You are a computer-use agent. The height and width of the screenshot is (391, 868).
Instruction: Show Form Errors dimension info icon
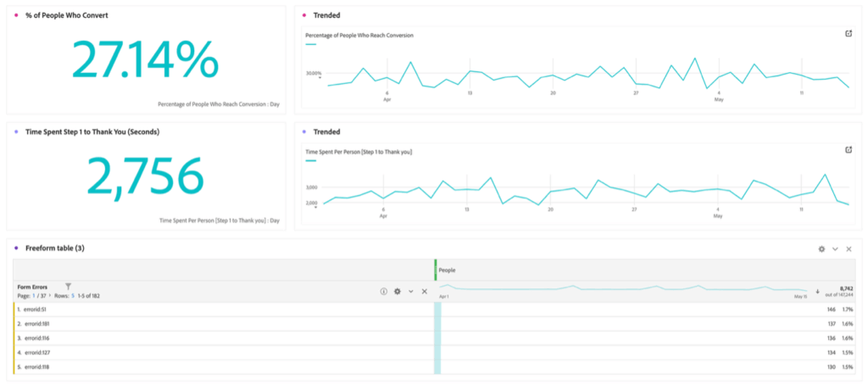[x=383, y=291]
